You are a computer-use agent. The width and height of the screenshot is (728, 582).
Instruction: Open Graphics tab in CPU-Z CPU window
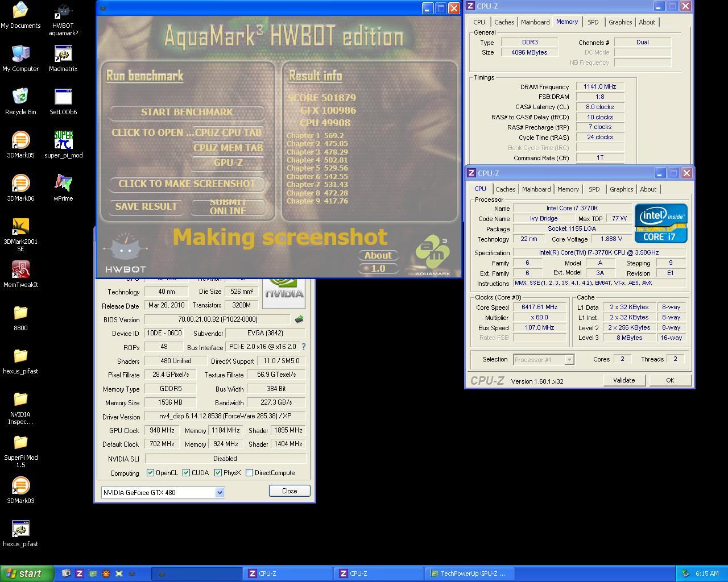[621, 189]
